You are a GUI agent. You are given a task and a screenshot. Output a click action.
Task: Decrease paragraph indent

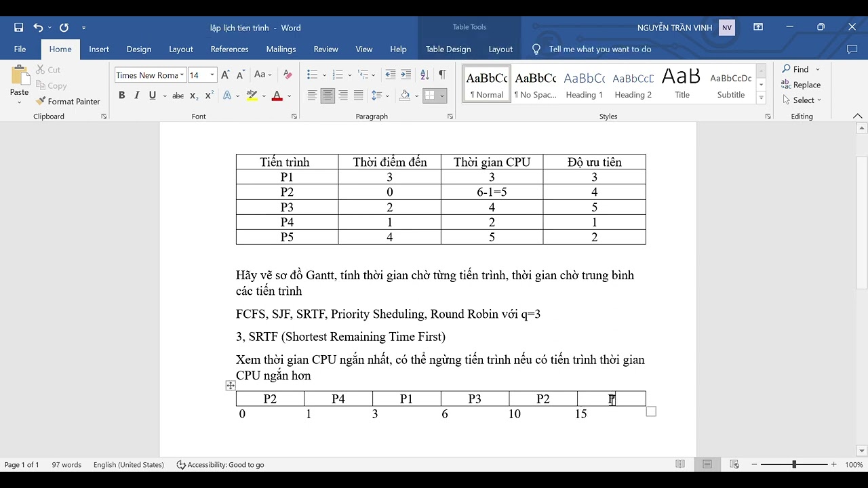coord(390,75)
